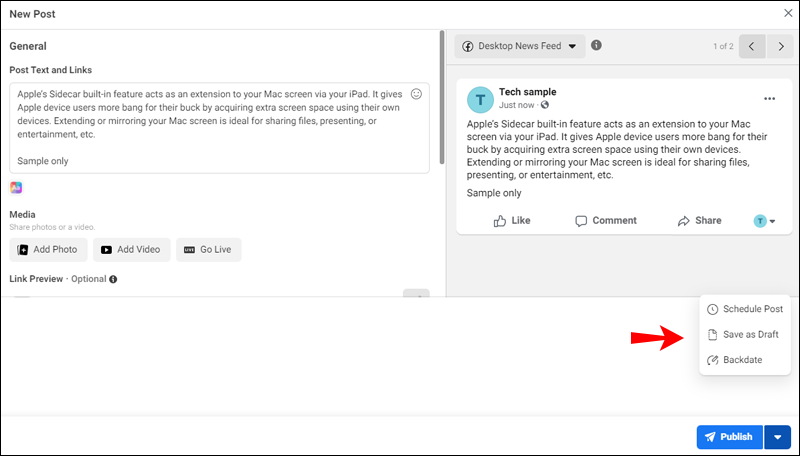The height and width of the screenshot is (456, 800).
Task: Click the colorful background icon below text
Action: pos(16,187)
